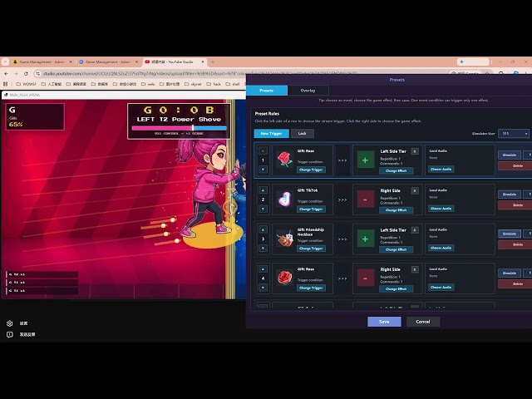Choose Audio for rule 3
This screenshot has width=532, height=399.
point(441,248)
